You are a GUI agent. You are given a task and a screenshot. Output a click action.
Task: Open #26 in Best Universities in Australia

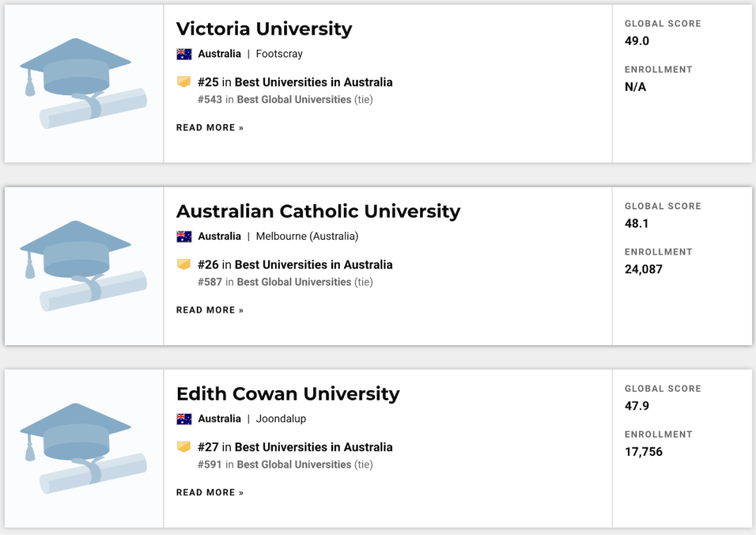coord(295,265)
